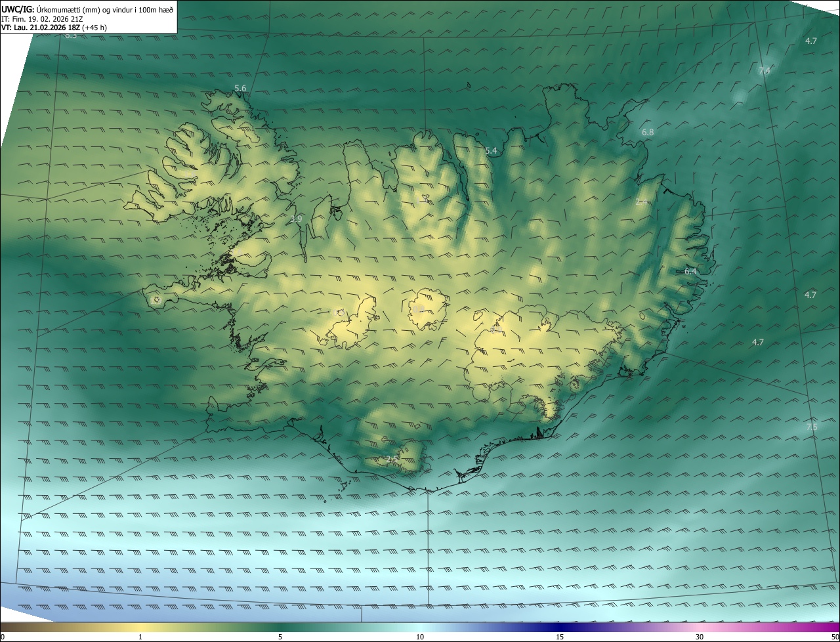
Task: Pick the dark green colorbar swatch above 5
Action: point(280,627)
